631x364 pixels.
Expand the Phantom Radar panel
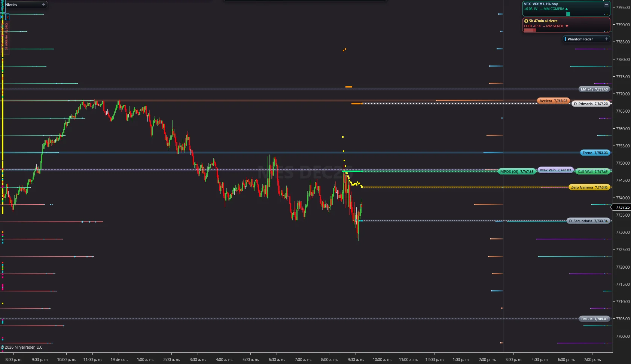pos(606,39)
